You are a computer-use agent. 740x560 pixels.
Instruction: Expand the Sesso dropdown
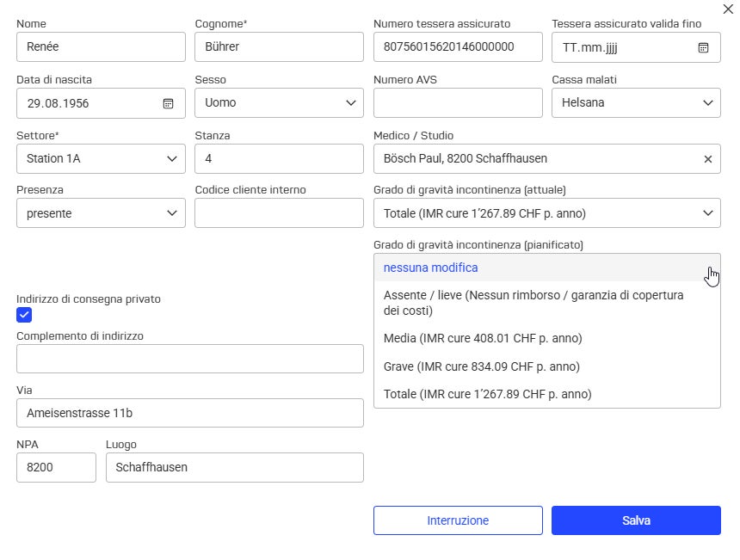tap(279, 103)
